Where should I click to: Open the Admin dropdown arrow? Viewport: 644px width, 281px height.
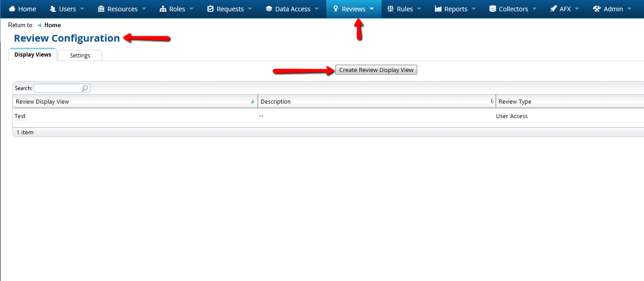tap(630, 9)
